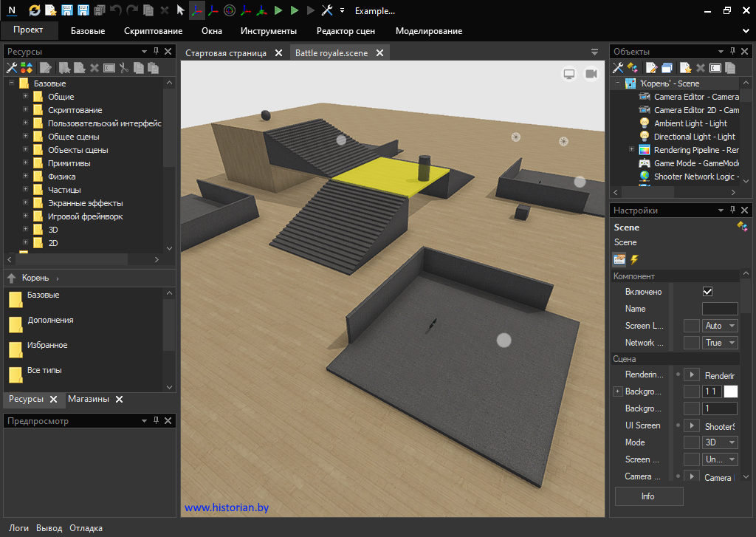This screenshot has width=756, height=537.
Task: Click the wrench icon in Объекты panel toolbar
Action: pyautogui.click(x=619, y=68)
